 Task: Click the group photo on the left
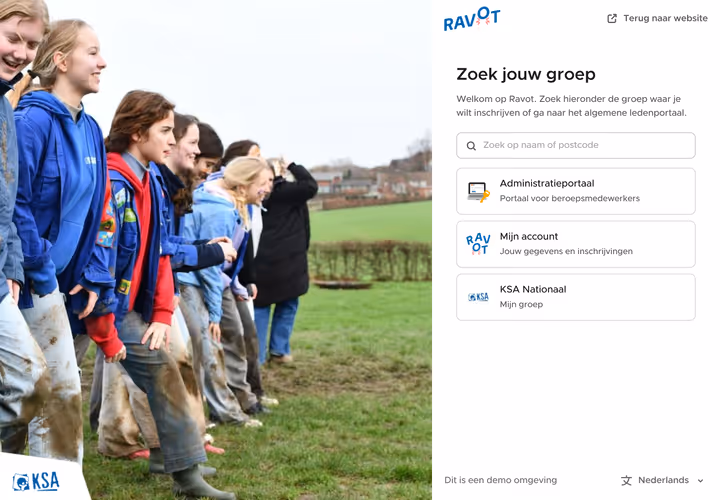(216, 250)
